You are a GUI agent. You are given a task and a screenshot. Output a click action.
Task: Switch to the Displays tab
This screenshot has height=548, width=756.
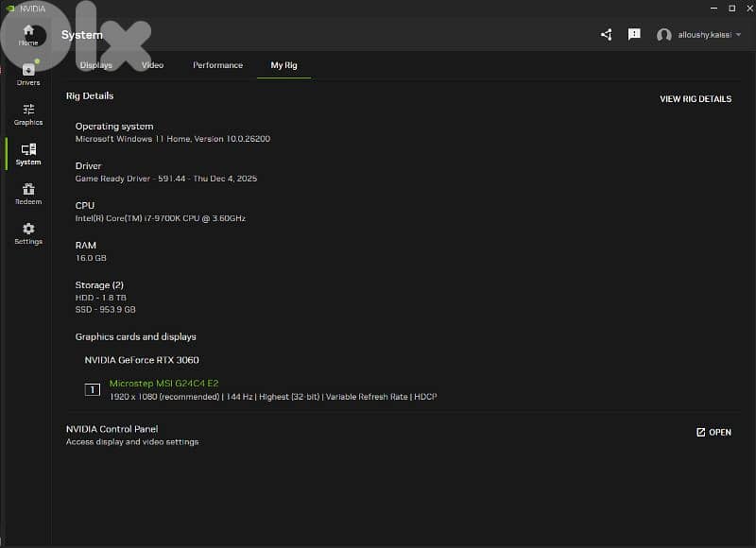96,65
